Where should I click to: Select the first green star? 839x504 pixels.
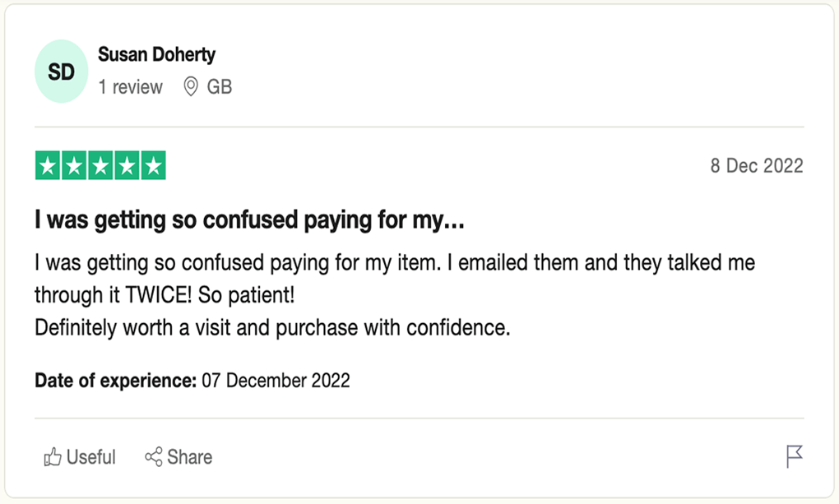[48, 165]
